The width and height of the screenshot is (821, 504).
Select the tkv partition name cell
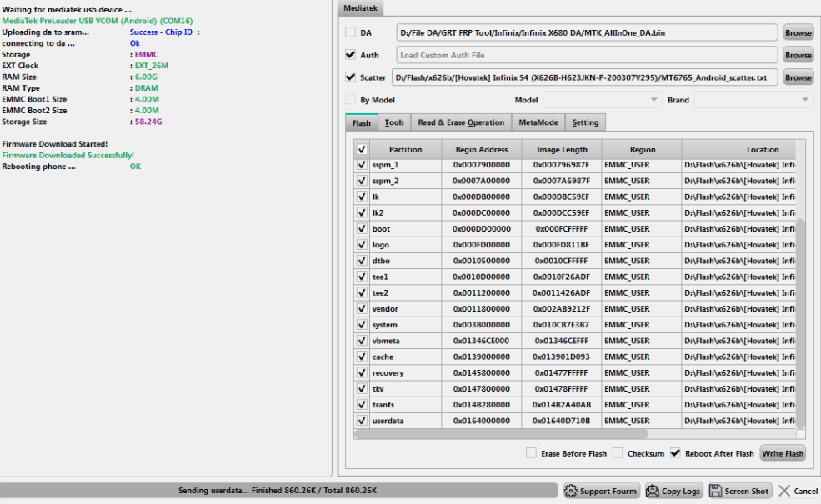405,388
